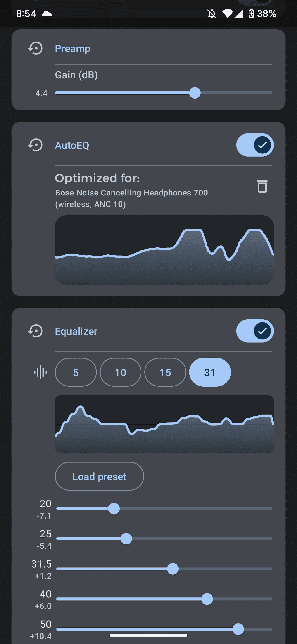Screen dimensions: 297x644
Task: Reset the AutoEQ section
Action: (x=35, y=145)
